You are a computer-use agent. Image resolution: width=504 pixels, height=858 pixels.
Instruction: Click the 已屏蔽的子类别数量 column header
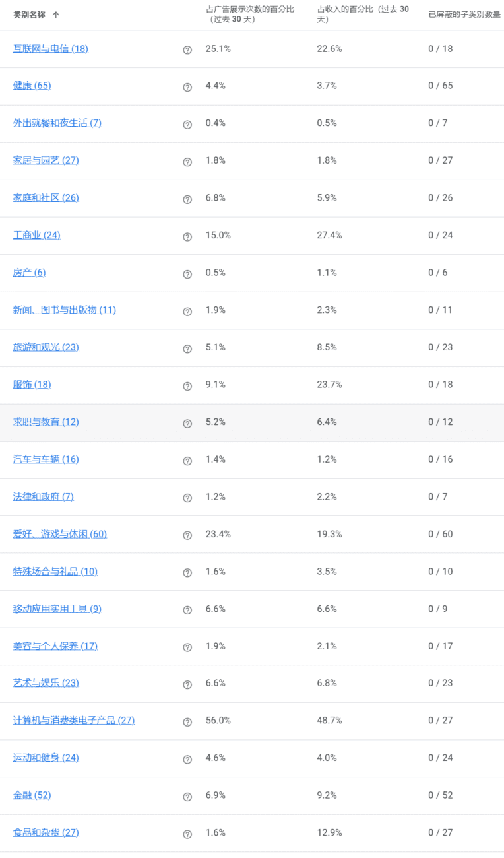click(464, 15)
